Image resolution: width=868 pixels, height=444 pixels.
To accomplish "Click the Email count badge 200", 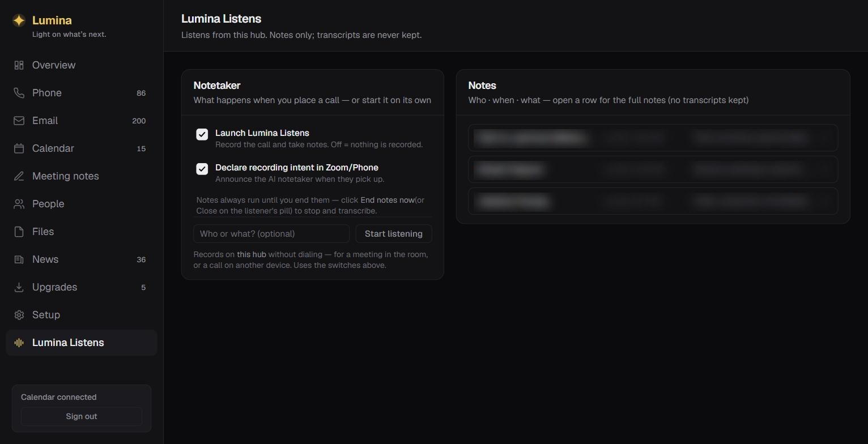I will 139,121.
